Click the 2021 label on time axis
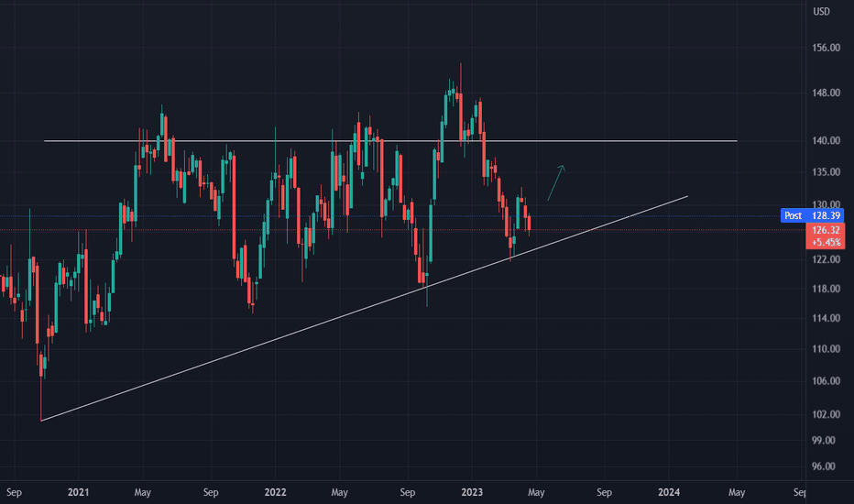Screen dimensions: 854x504 coord(79,493)
